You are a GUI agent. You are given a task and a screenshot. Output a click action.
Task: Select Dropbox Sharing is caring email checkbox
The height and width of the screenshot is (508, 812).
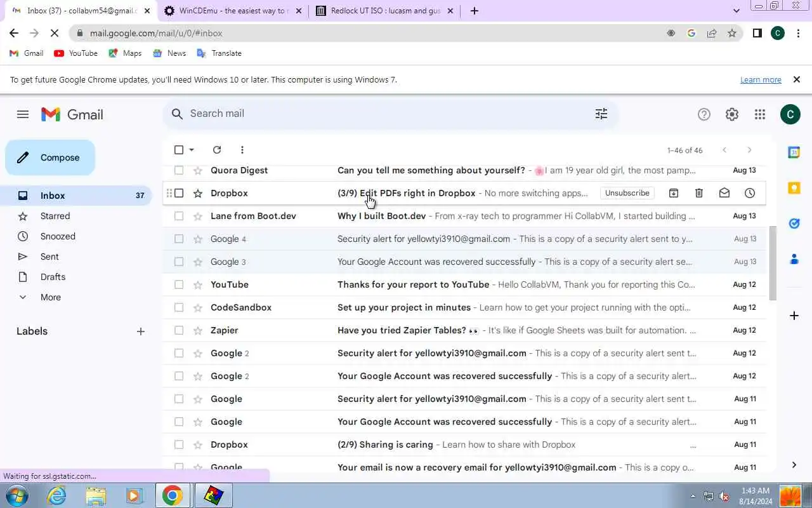tap(179, 444)
